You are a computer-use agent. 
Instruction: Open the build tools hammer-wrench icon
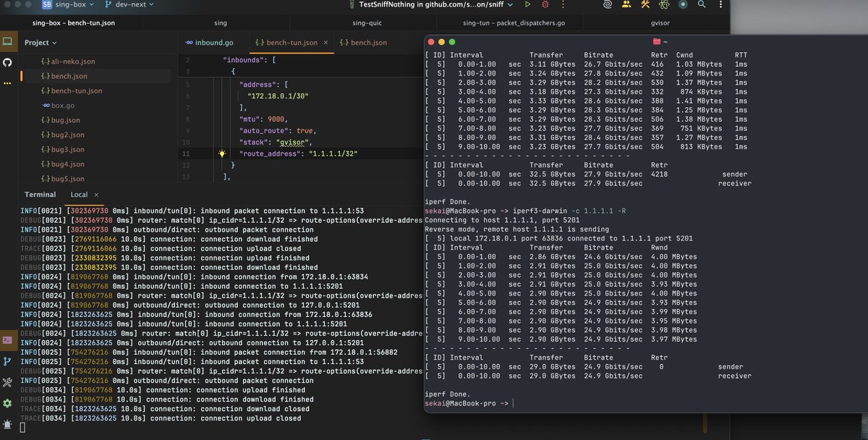[x=645, y=4]
